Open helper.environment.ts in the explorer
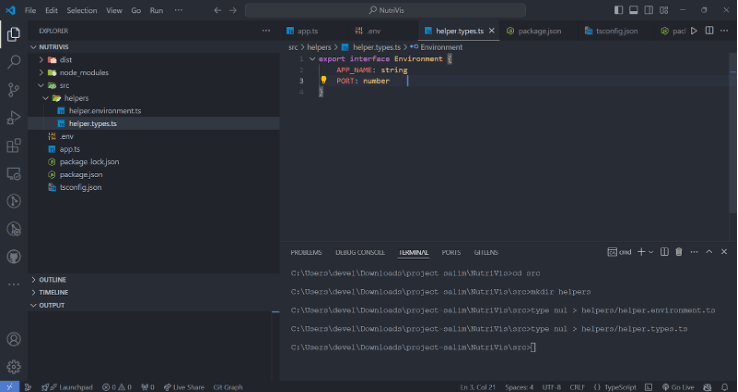Viewport: 738px width, 392px height. (x=105, y=111)
